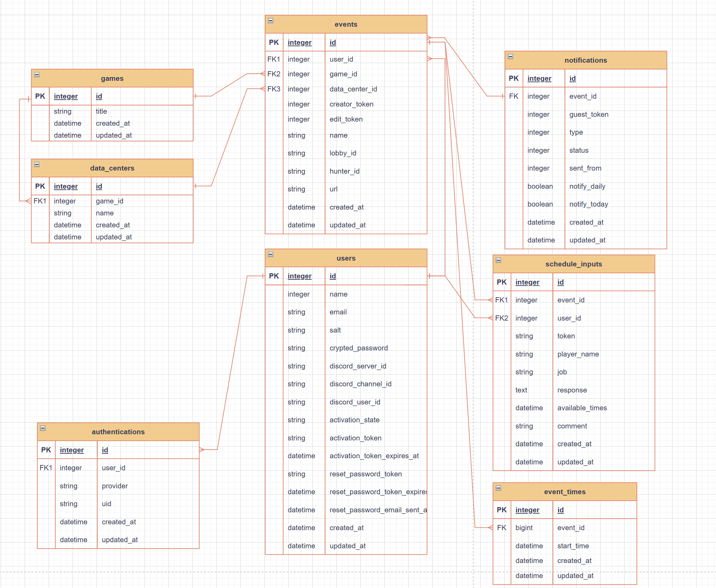Click title field in games table

(x=101, y=111)
